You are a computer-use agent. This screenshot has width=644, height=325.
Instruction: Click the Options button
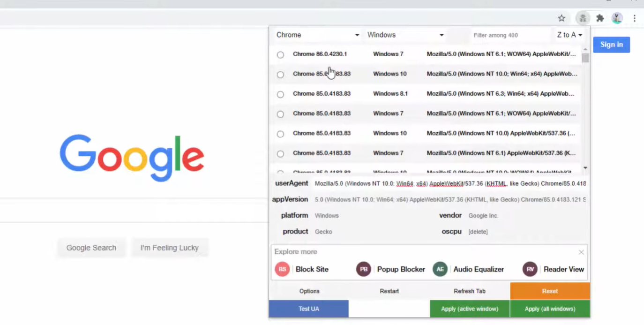(x=309, y=291)
